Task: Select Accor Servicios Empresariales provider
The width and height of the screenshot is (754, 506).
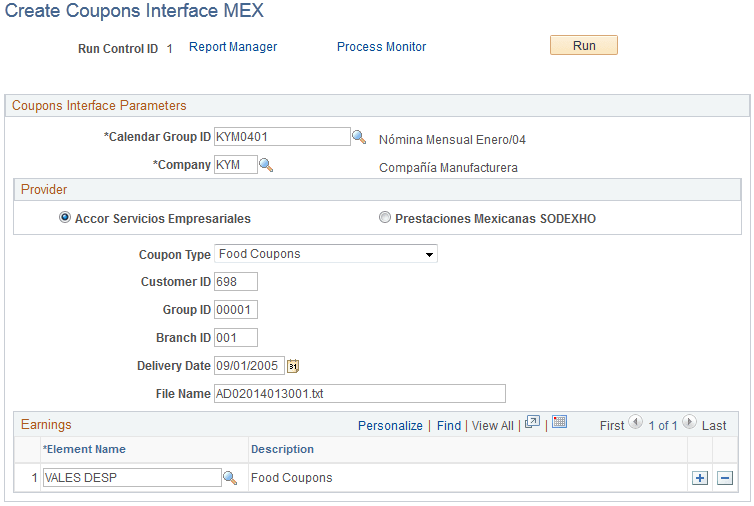Action: [65, 218]
